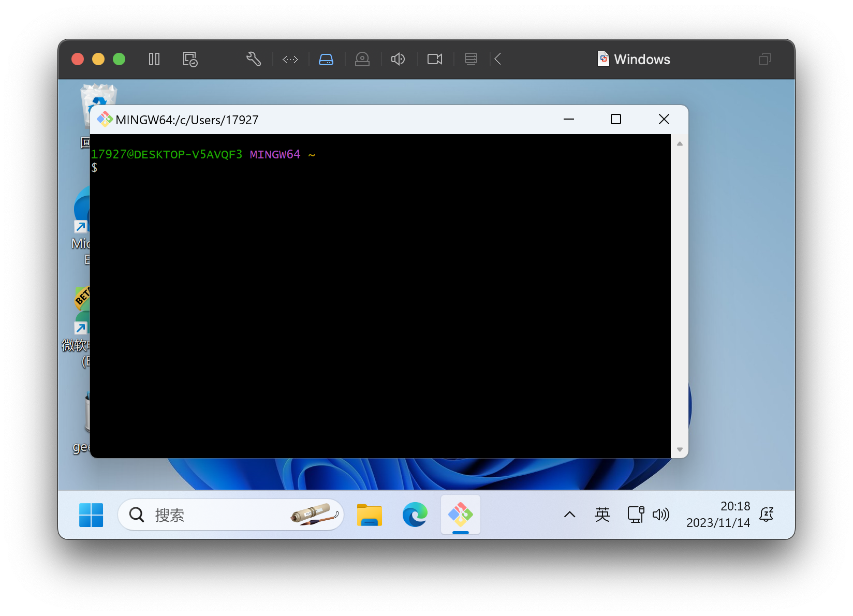This screenshot has width=853, height=616.
Task: Click the red macOS close button
Action: (78, 59)
